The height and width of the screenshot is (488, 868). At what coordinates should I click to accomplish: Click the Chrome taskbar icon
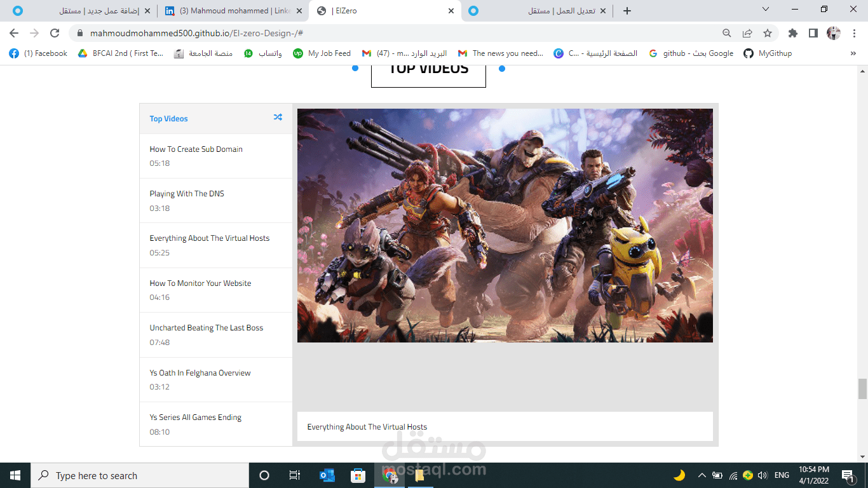(x=389, y=475)
